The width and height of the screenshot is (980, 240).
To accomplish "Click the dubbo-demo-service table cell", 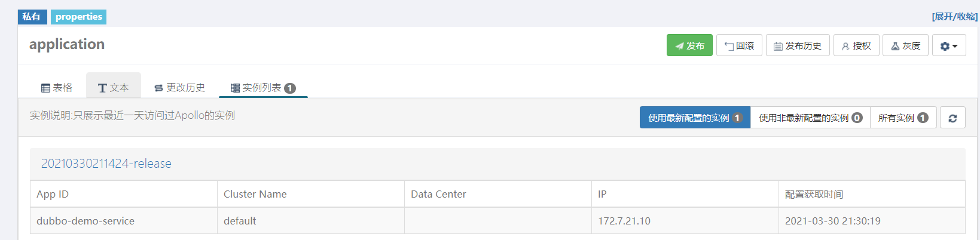I will 124,221.
